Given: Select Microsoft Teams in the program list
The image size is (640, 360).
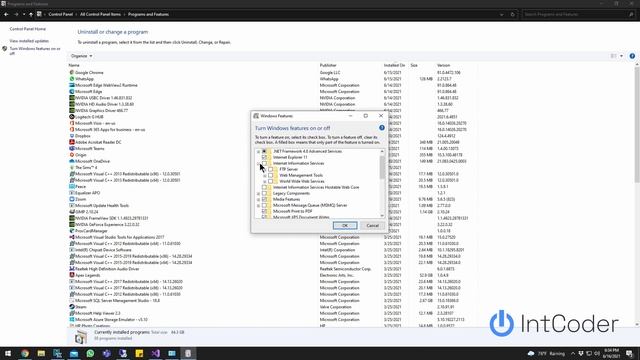Looking at the screenshot, I should 89,149.
